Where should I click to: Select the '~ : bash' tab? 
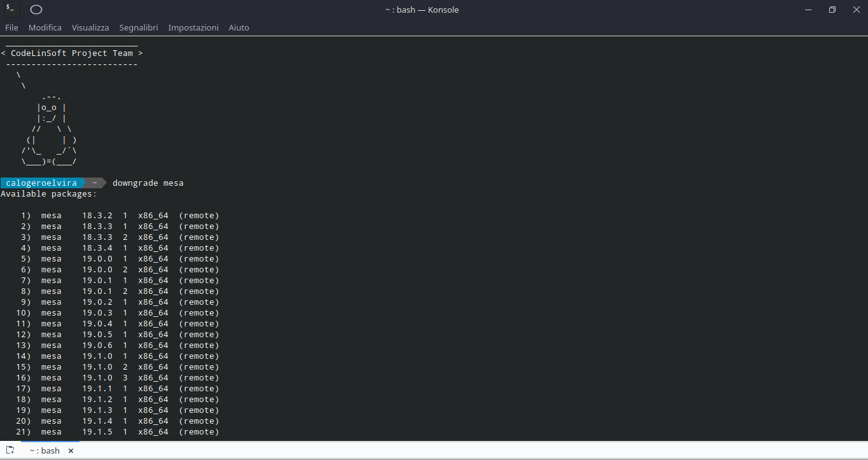pyautogui.click(x=45, y=450)
